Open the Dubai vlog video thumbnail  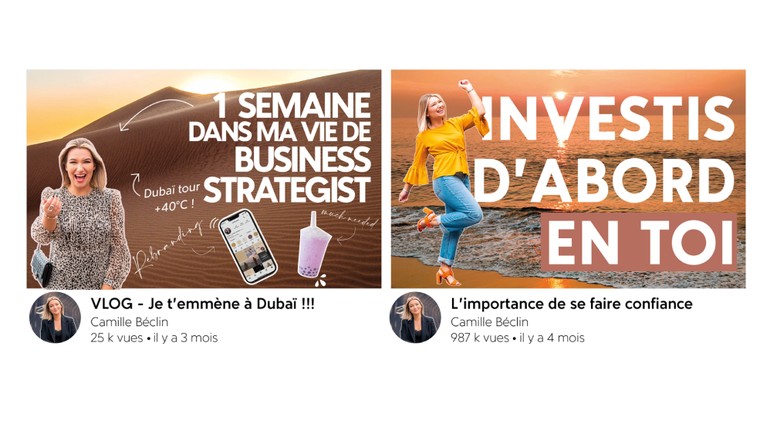point(204,179)
